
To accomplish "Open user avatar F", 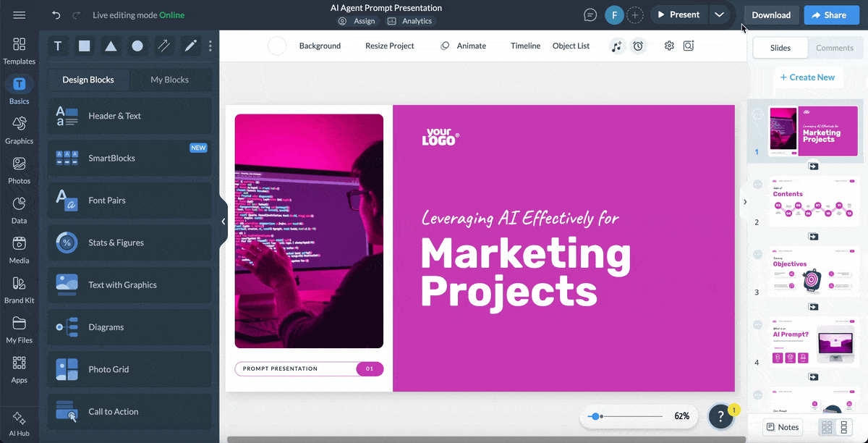I will coord(614,15).
